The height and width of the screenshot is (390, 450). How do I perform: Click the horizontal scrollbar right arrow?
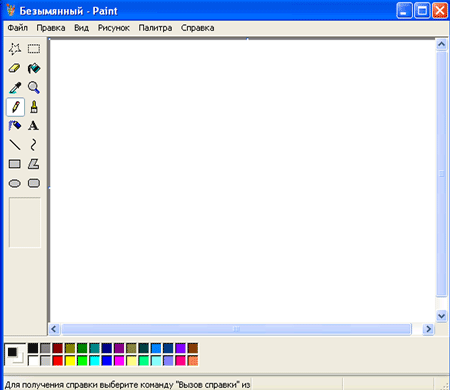point(428,329)
